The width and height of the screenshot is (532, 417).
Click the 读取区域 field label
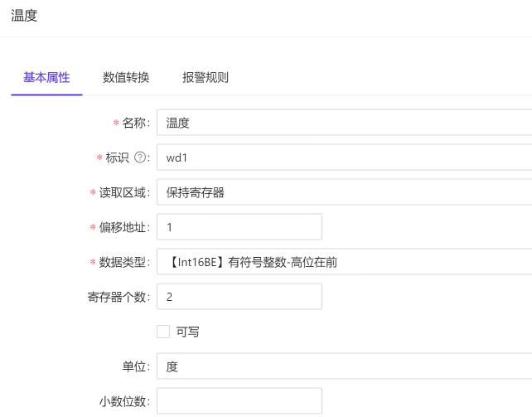(x=122, y=192)
